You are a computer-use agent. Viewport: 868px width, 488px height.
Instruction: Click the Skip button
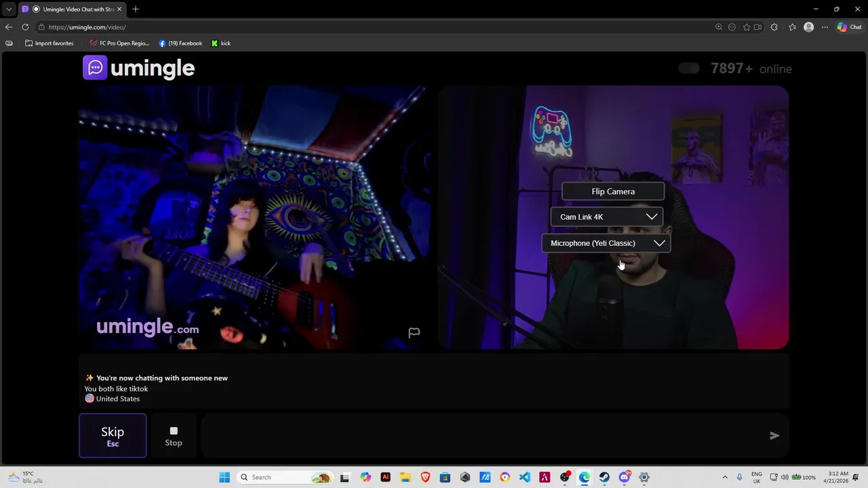click(113, 436)
